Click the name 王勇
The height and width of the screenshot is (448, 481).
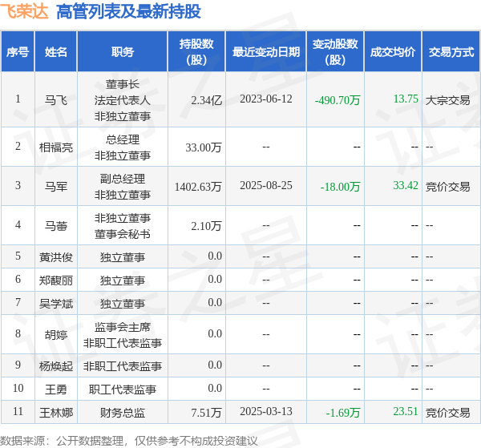(56, 389)
